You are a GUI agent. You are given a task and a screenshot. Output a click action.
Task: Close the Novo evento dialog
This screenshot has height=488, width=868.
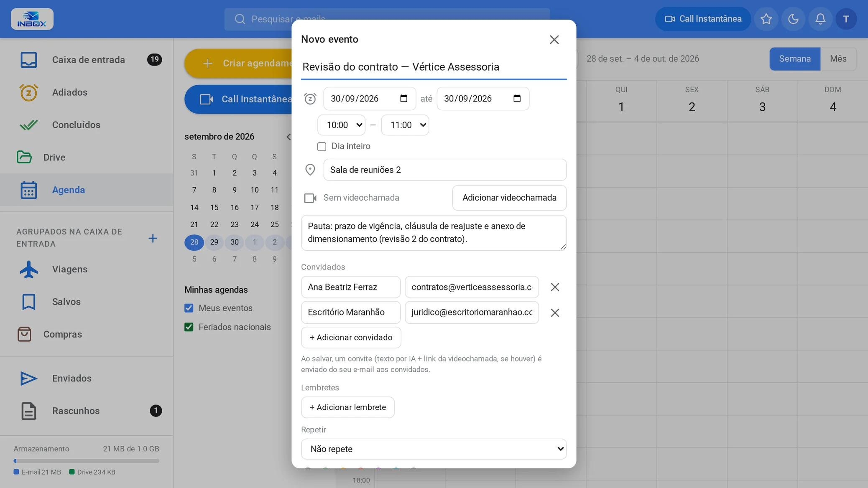click(x=554, y=39)
